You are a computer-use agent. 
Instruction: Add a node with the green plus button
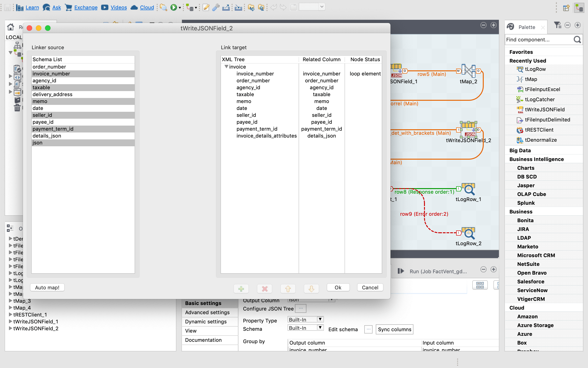241,288
